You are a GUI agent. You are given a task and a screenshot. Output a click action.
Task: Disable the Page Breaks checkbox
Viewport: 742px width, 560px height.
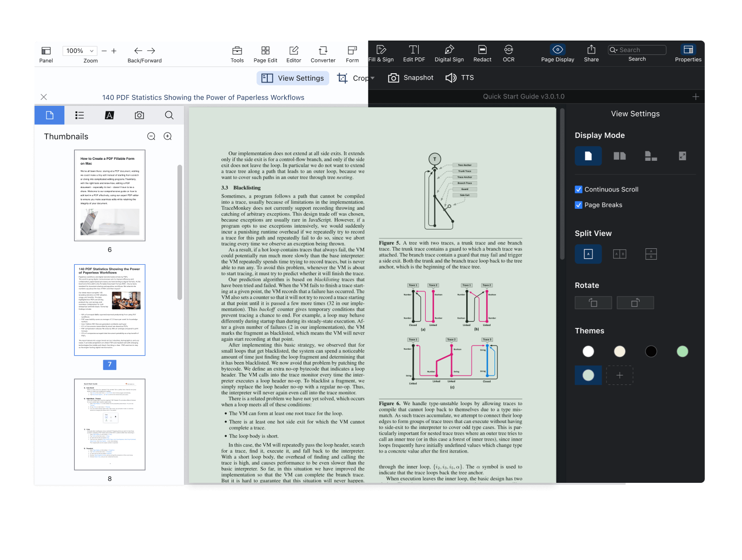pyautogui.click(x=578, y=205)
